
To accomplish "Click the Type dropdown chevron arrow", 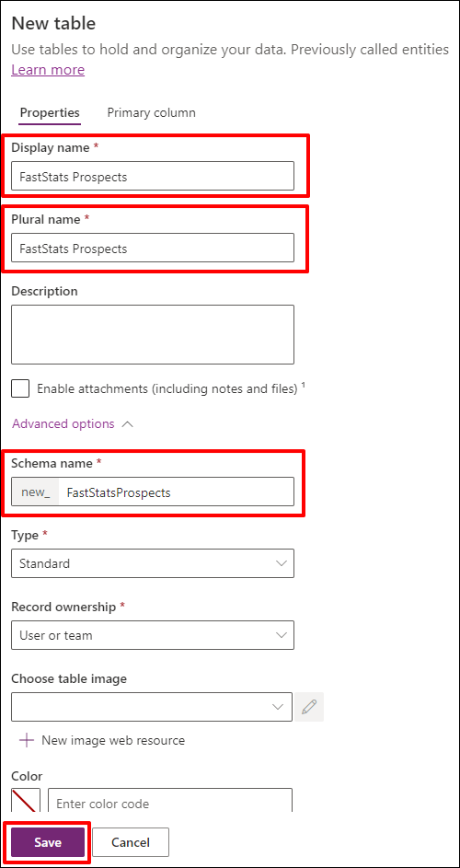I will pyautogui.click(x=282, y=563).
